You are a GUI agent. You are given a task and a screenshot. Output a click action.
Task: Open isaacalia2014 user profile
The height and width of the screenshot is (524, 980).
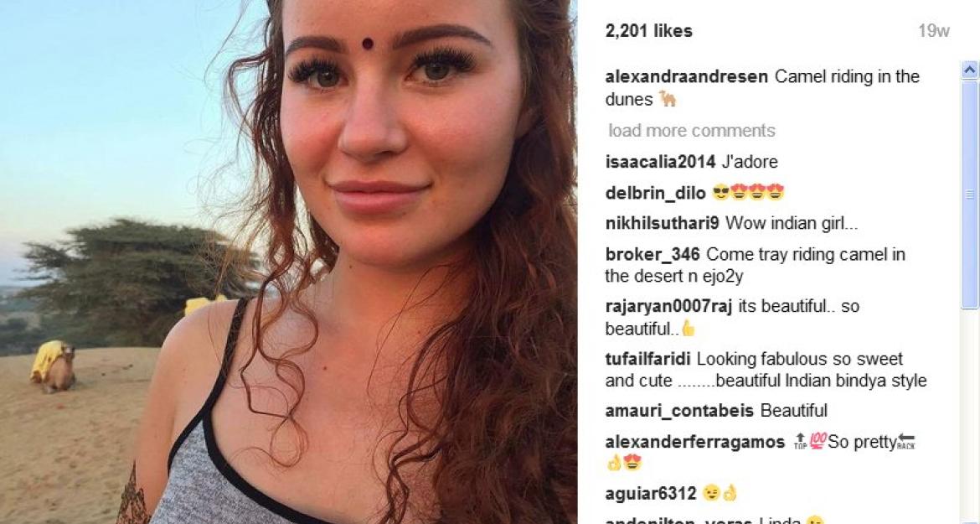(x=660, y=162)
